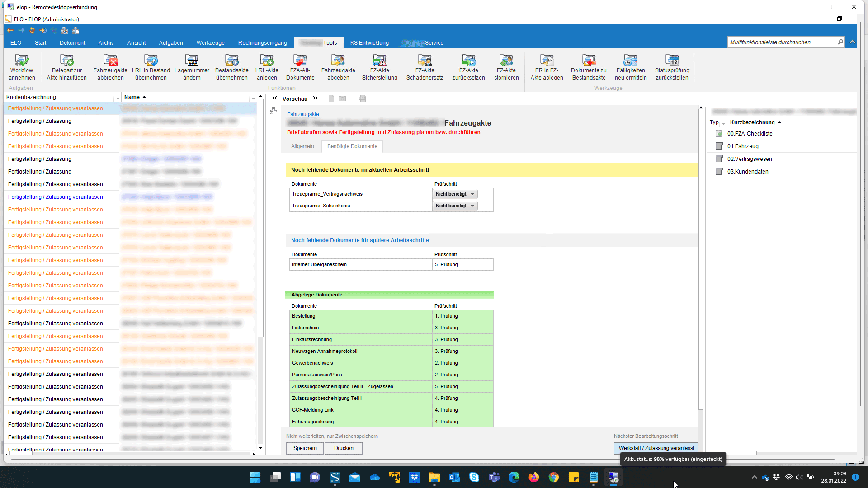The height and width of the screenshot is (488, 868).
Task: Open the Archiv ribbon tab
Action: [x=106, y=43]
